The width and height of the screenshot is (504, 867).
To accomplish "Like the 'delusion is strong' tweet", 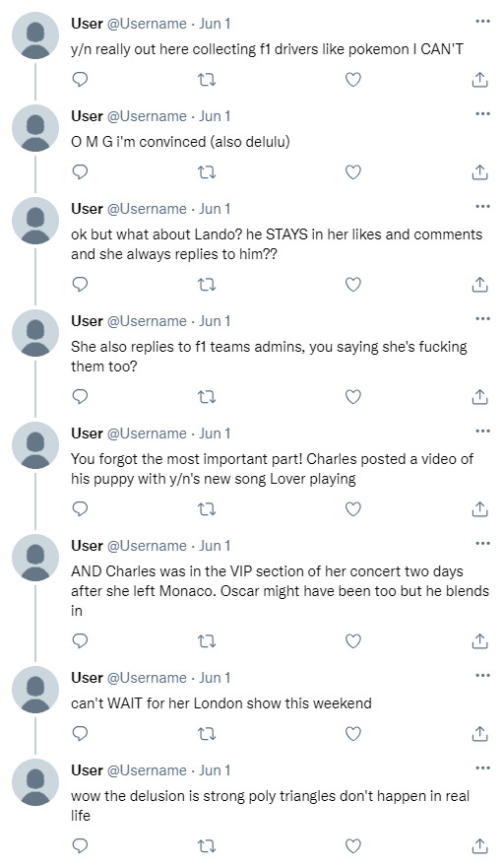I will tap(353, 845).
